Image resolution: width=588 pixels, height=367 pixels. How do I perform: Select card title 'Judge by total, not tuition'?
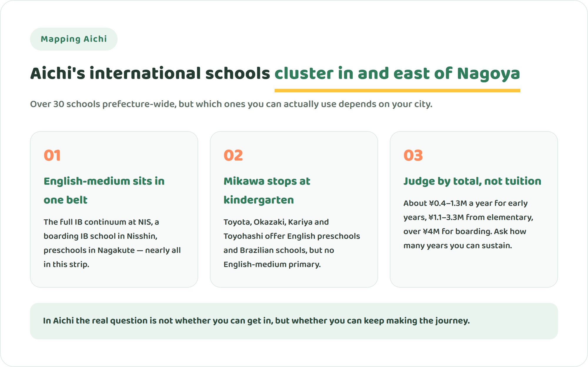tap(472, 181)
